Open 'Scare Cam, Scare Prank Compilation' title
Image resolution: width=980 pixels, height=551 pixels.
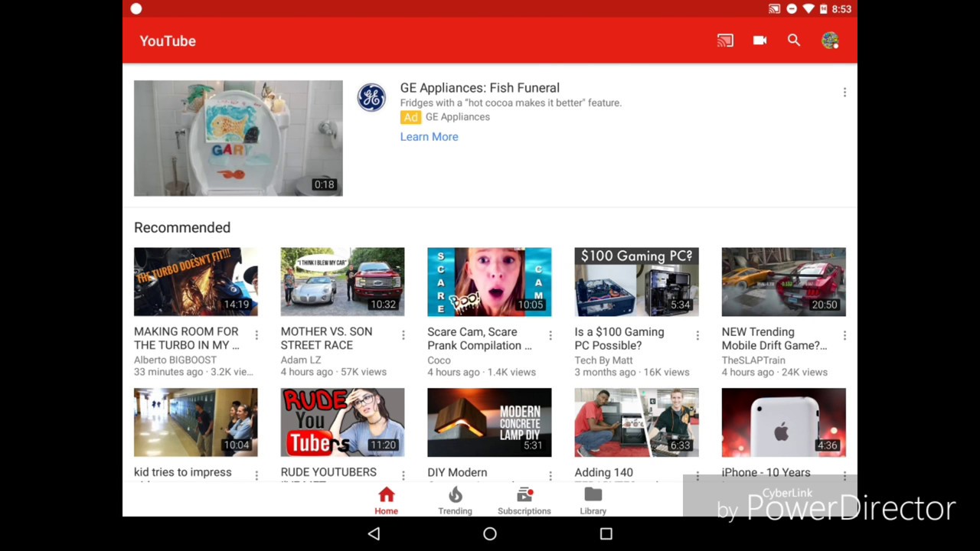tap(479, 338)
